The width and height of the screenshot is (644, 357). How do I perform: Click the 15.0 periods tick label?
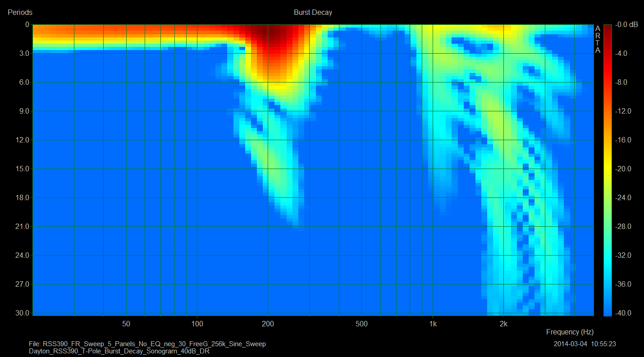(20, 169)
